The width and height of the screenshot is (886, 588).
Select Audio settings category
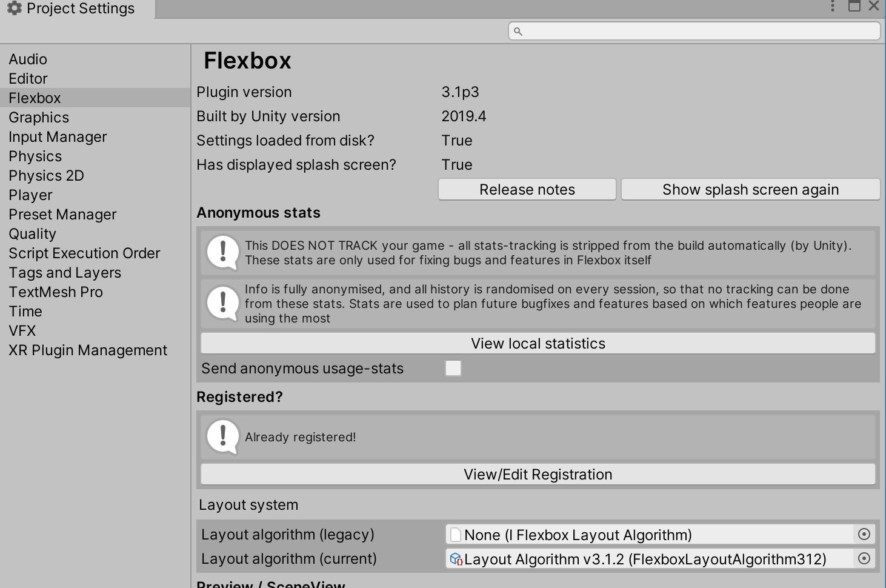pos(95,59)
